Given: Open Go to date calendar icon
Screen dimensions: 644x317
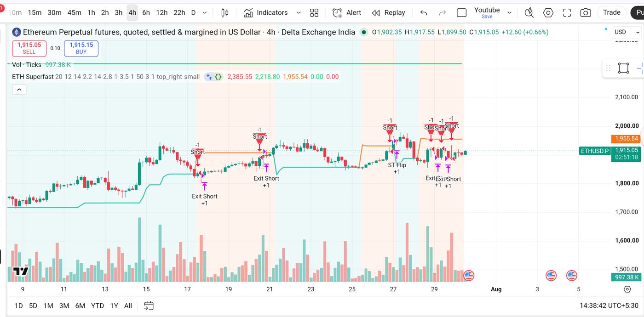Looking at the screenshot, I should point(149,306).
